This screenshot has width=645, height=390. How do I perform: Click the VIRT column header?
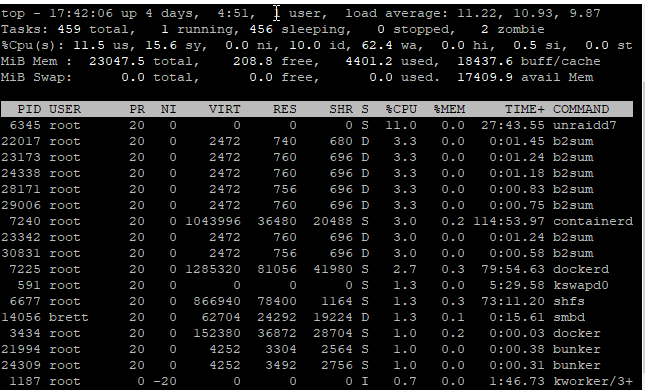225,109
